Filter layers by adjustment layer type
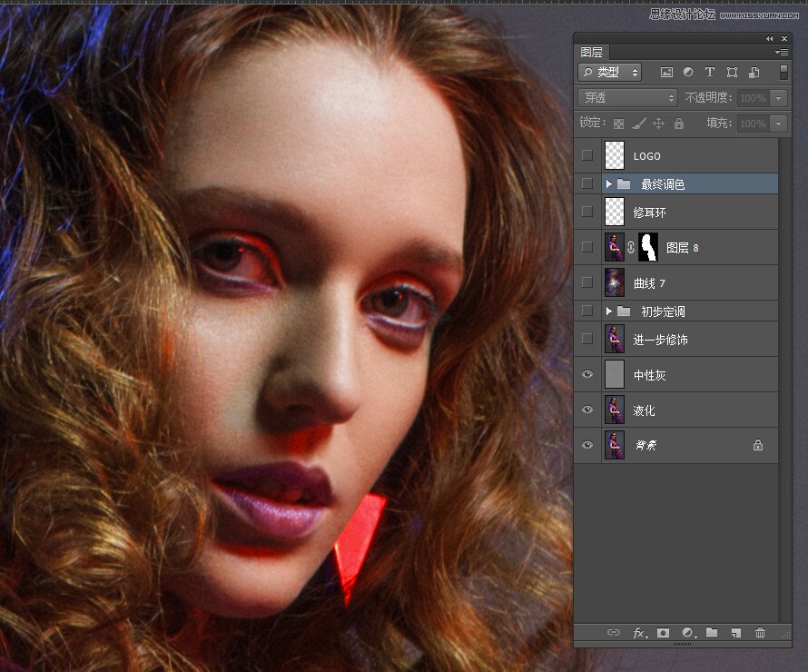808x672 pixels. coord(688,73)
